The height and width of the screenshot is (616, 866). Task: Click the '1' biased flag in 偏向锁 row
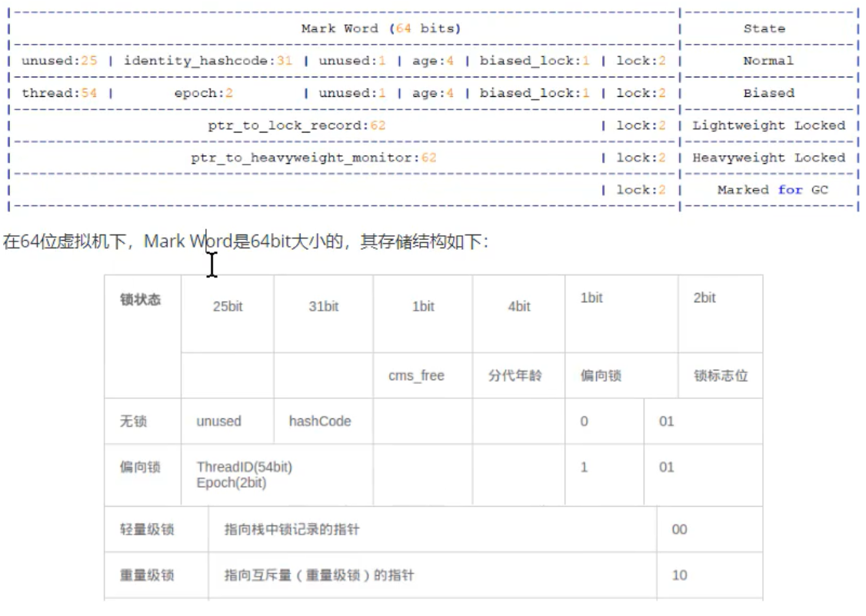click(584, 467)
